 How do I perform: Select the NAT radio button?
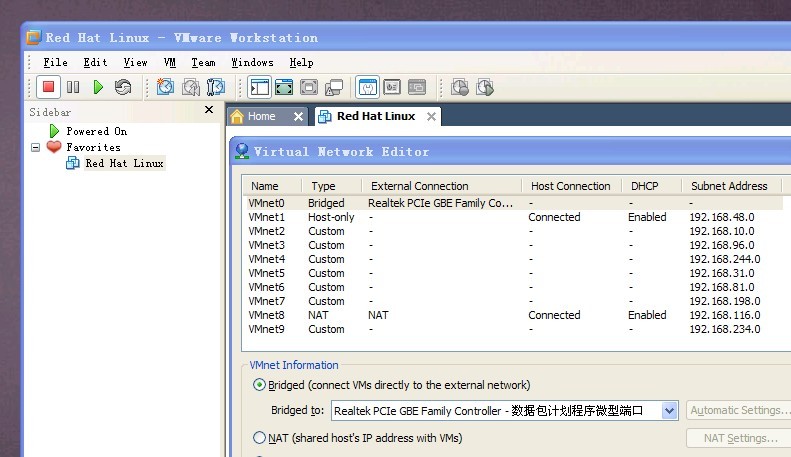[260, 438]
